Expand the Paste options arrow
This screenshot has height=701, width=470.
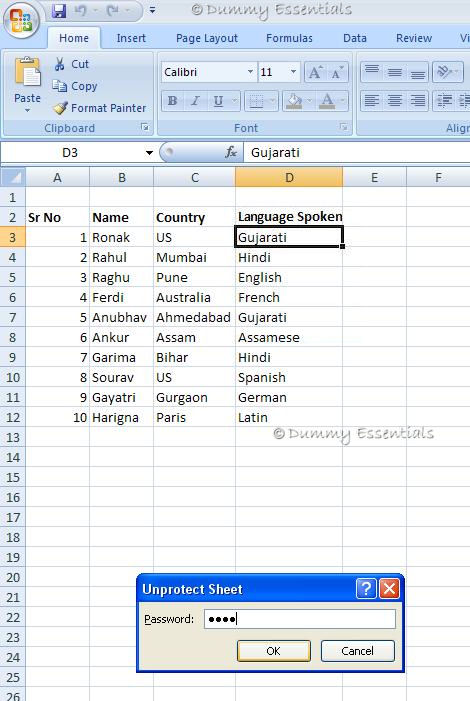[x=27, y=110]
